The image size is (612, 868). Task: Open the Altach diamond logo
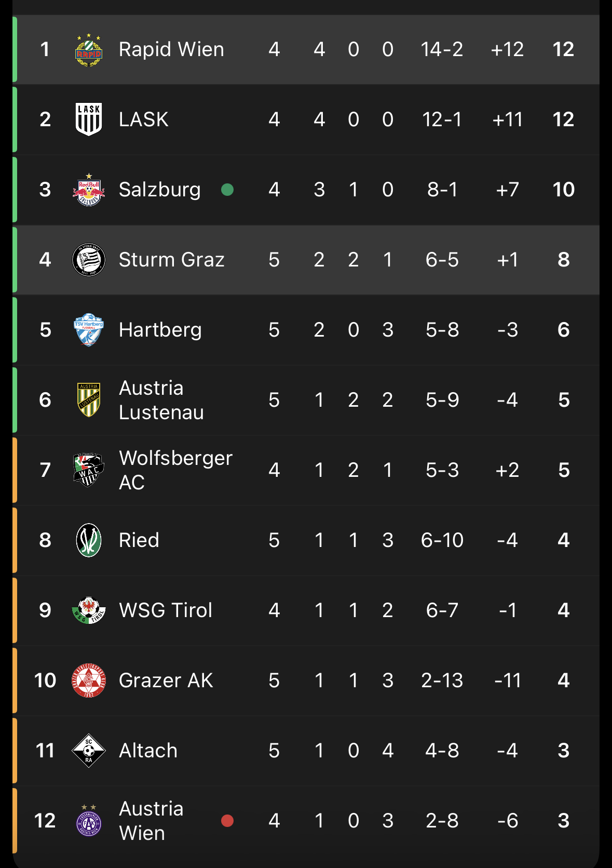click(x=89, y=751)
